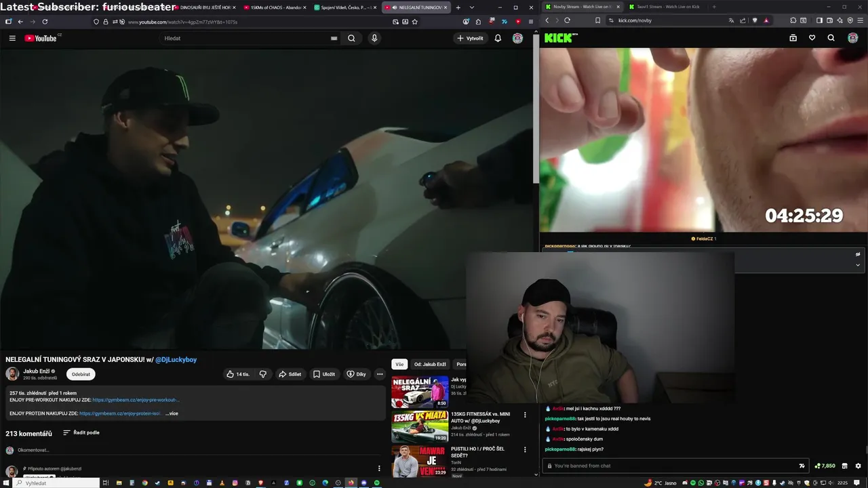Open Brave Wallet icon
Screen dimensions: 868x488
tap(829, 20)
